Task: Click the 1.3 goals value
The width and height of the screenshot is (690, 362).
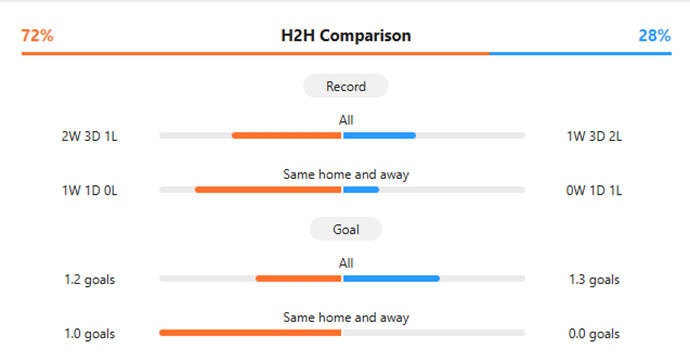Action: [594, 279]
